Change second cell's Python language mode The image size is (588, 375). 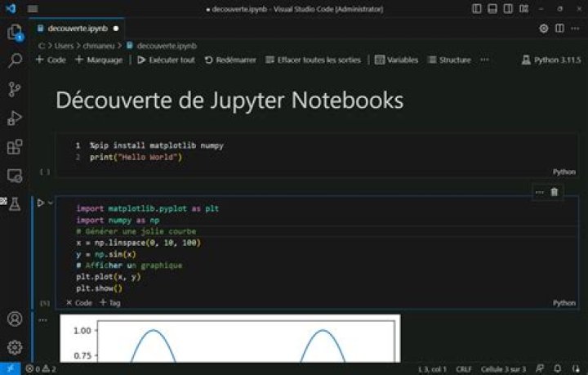(x=564, y=302)
